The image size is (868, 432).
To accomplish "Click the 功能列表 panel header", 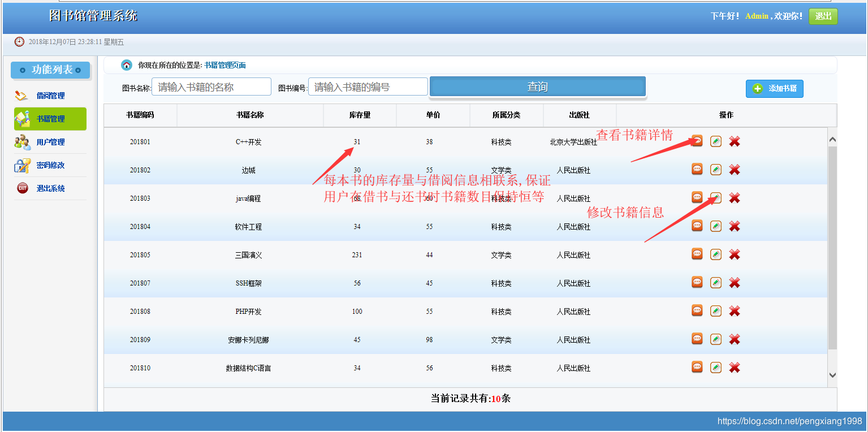I will [50, 70].
